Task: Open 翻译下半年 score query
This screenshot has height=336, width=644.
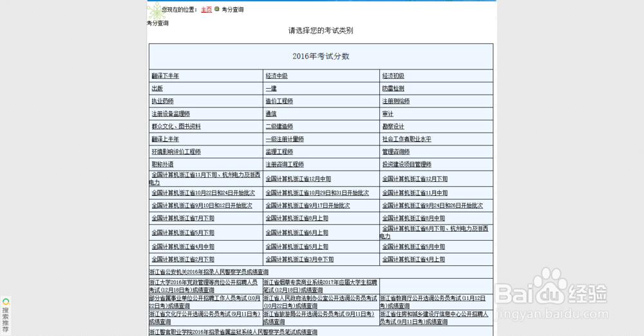Action: click(165, 76)
